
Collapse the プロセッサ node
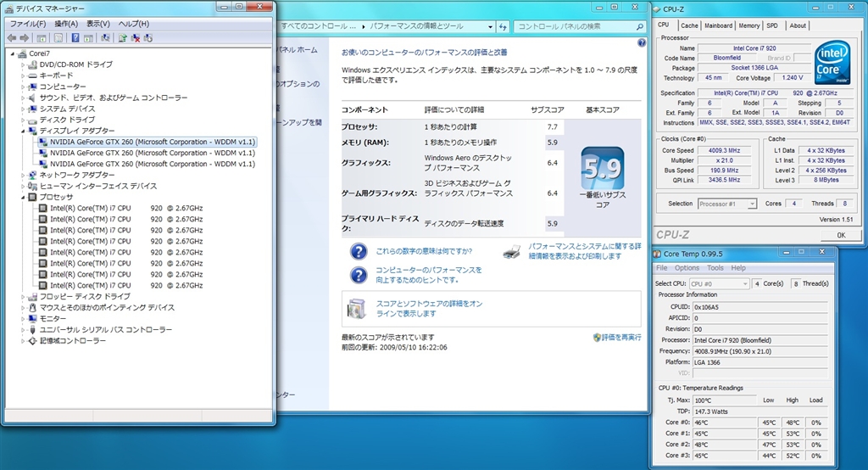tap(23, 198)
